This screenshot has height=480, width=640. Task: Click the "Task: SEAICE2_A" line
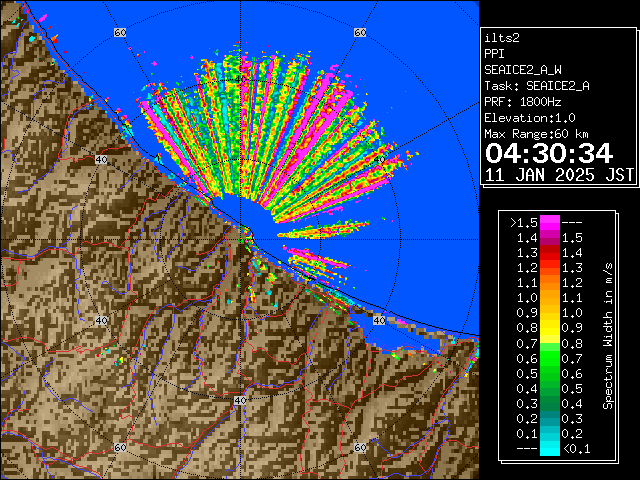click(x=537, y=86)
